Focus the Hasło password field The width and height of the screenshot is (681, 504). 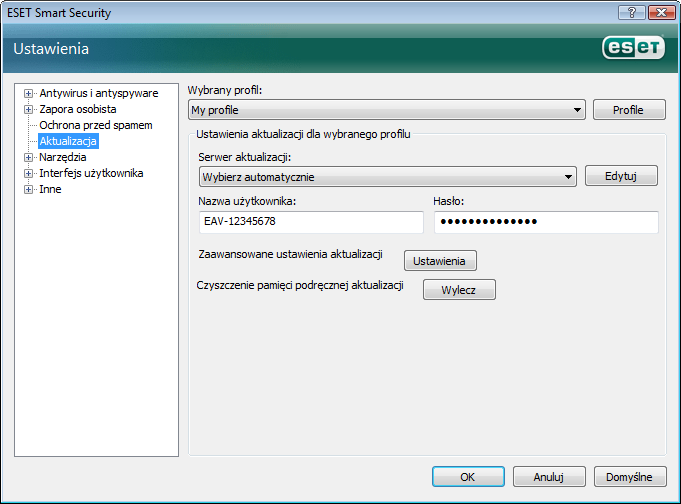[546, 222]
